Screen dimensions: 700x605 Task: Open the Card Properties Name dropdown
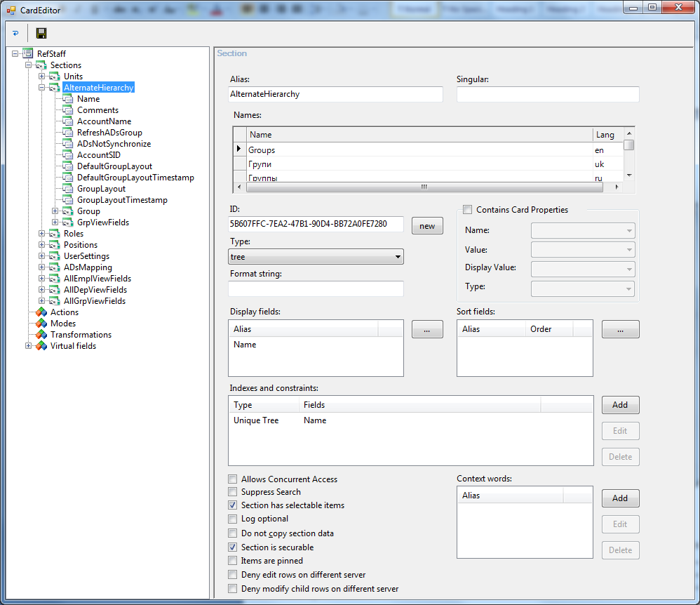coord(583,231)
